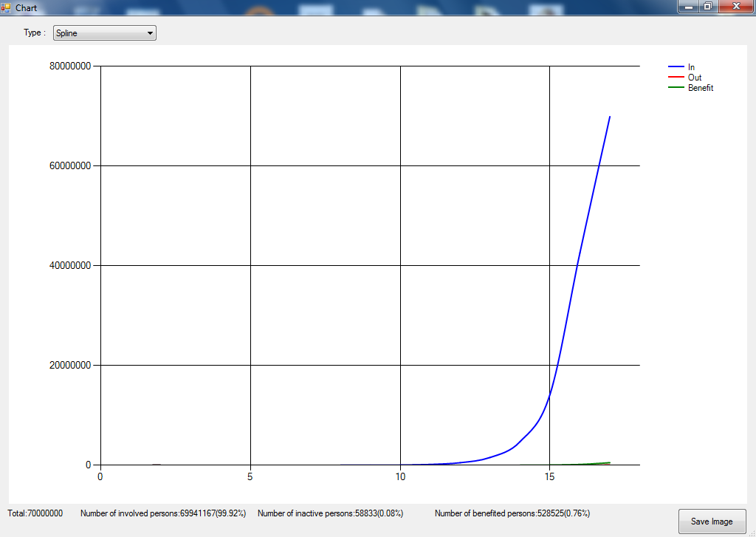Viewport: 756px width, 537px height.
Task: Click the window resize grip corner
Action: coord(752,533)
